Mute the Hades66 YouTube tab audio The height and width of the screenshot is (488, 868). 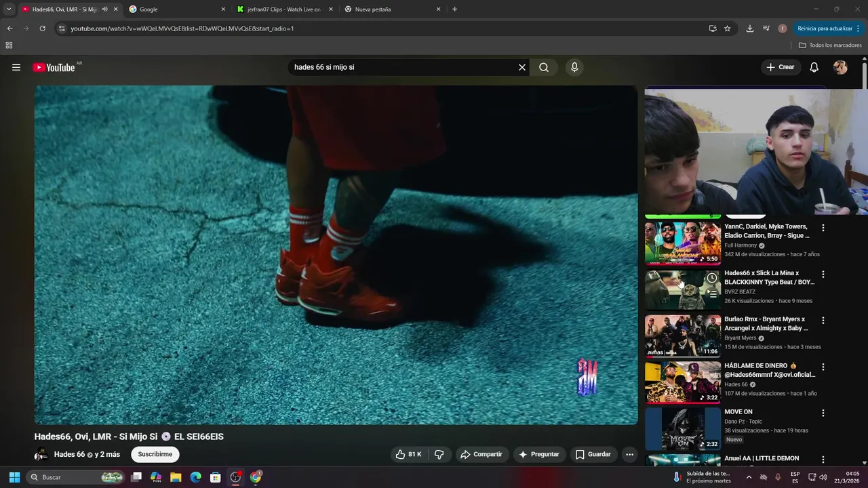104,9
